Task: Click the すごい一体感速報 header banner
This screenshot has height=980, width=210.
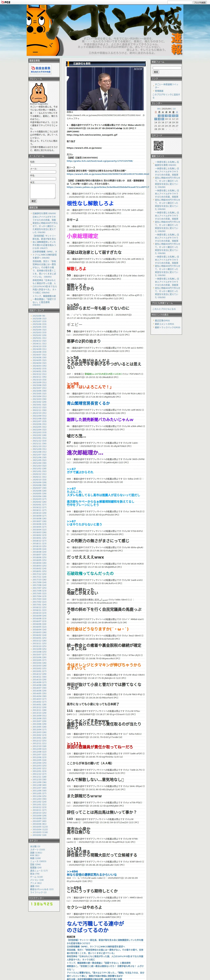Action: pos(105,30)
